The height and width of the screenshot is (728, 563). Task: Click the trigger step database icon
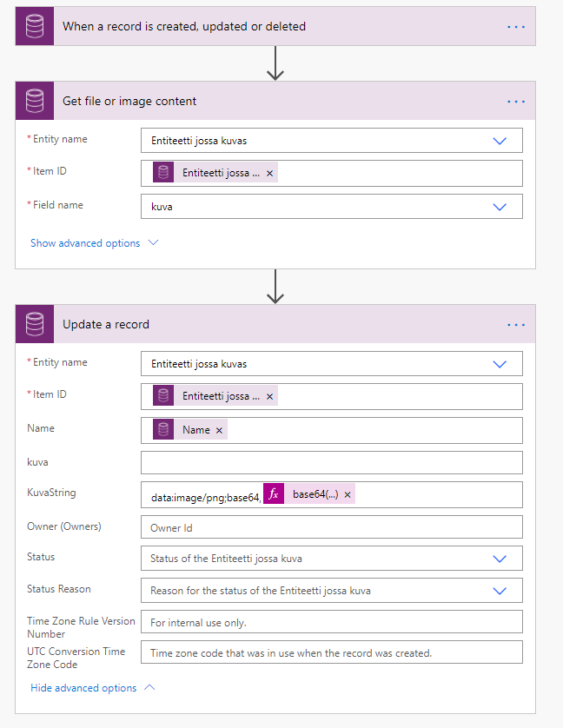[35, 26]
